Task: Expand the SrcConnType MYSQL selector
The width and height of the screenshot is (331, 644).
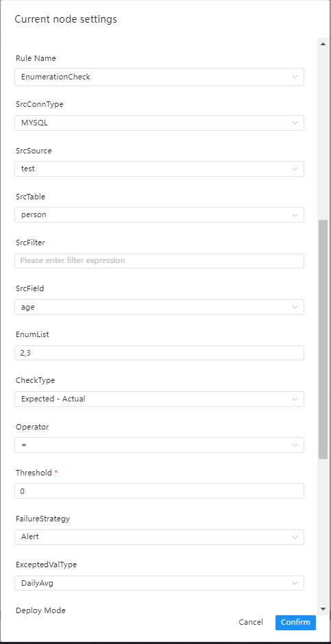Action: pos(159,123)
